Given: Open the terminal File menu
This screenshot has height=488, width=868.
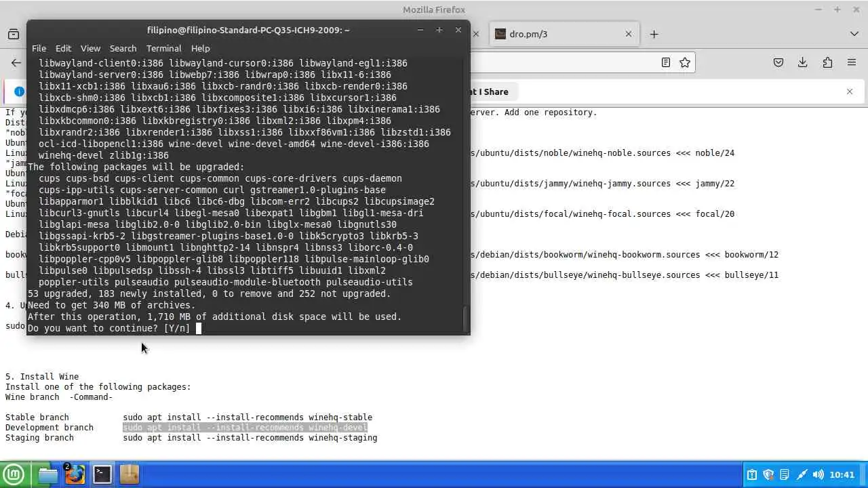Looking at the screenshot, I should 39,48.
